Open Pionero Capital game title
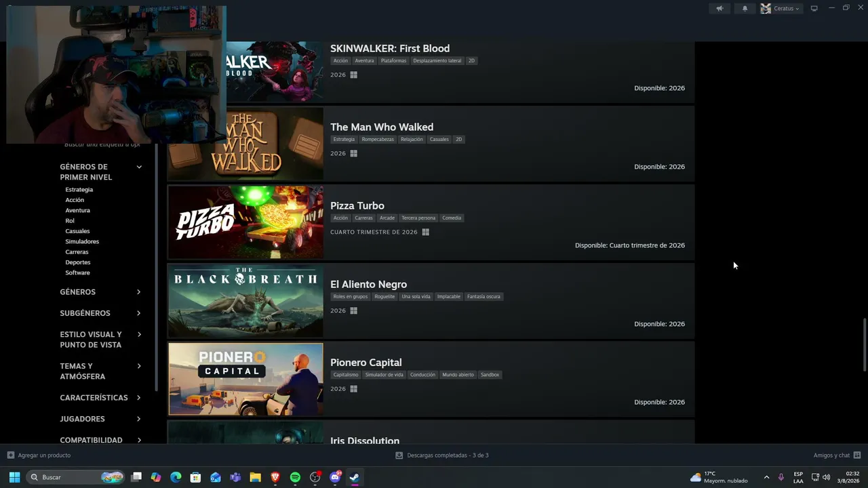The image size is (868, 488). 366,363
